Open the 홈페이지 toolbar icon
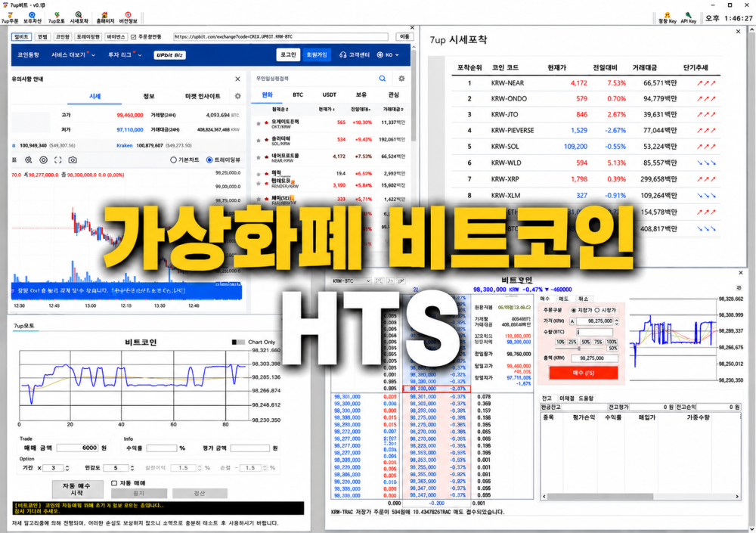The height and width of the screenshot is (533, 756). click(x=104, y=18)
